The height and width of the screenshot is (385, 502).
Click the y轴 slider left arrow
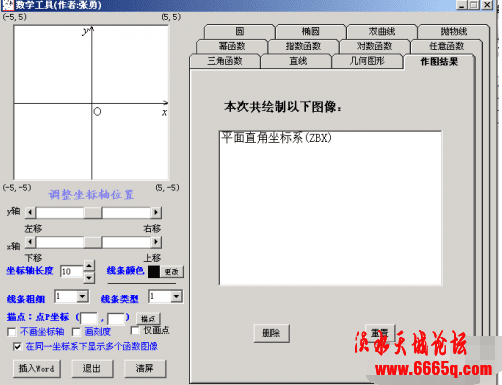click(x=30, y=212)
